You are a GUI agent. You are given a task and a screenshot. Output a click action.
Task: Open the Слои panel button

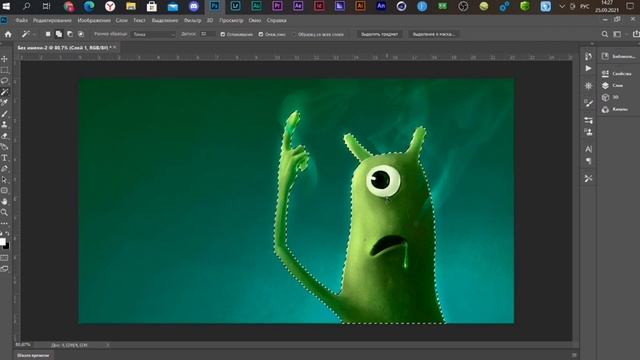[612, 85]
